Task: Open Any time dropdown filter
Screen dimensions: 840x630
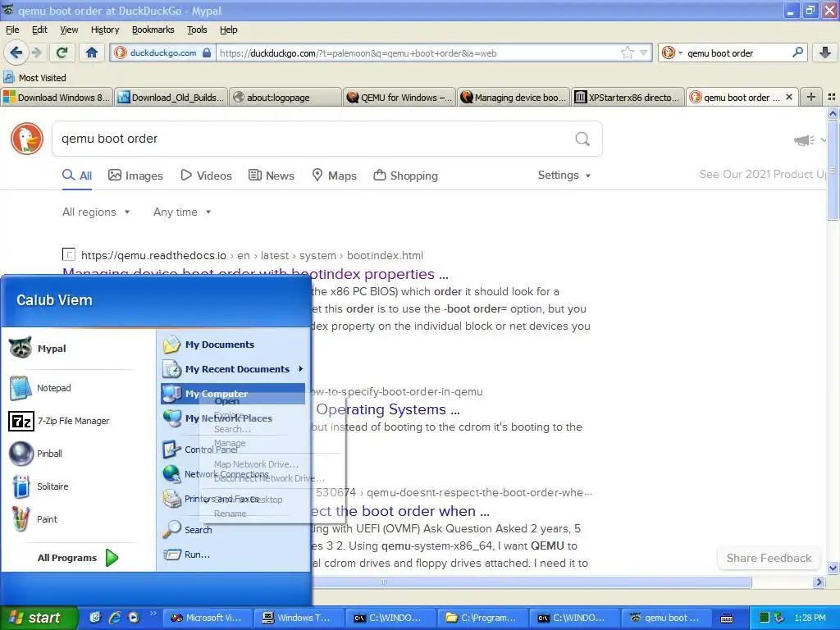Action: (182, 212)
